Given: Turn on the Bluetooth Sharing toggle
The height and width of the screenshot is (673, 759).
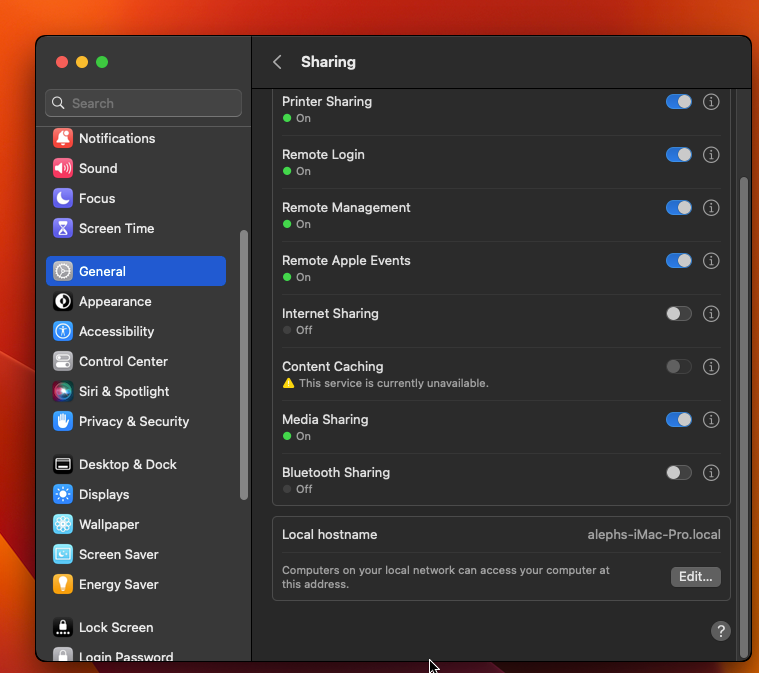Looking at the screenshot, I should (x=678, y=473).
